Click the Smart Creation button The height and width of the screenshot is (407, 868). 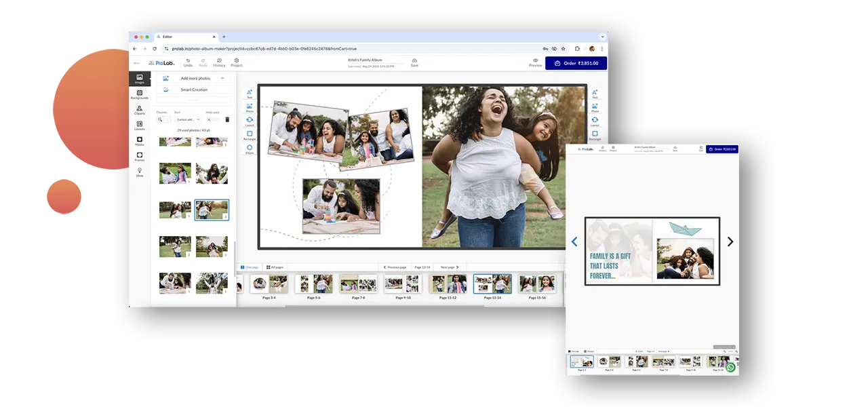194,90
